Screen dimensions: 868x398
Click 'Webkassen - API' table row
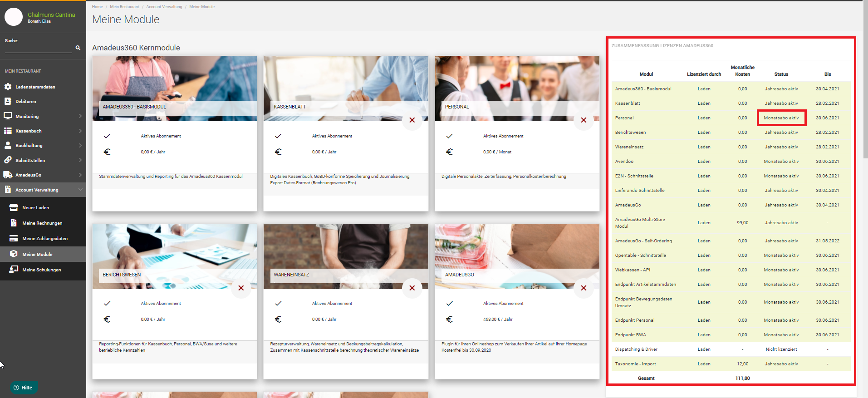[731, 270]
